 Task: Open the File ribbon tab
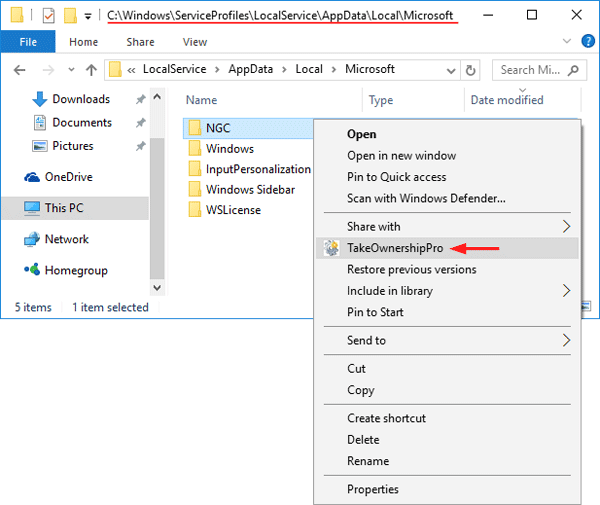(28, 42)
